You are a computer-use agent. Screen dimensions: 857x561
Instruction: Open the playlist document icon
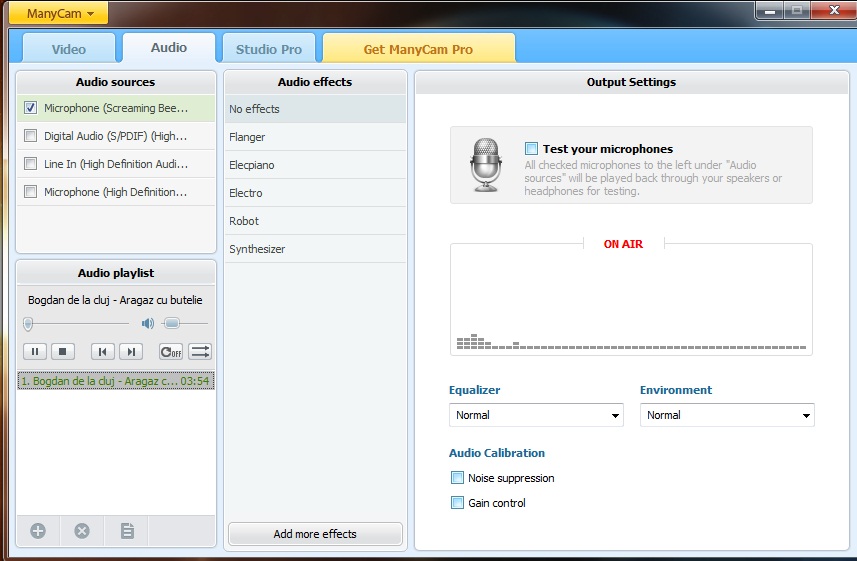tap(127, 530)
